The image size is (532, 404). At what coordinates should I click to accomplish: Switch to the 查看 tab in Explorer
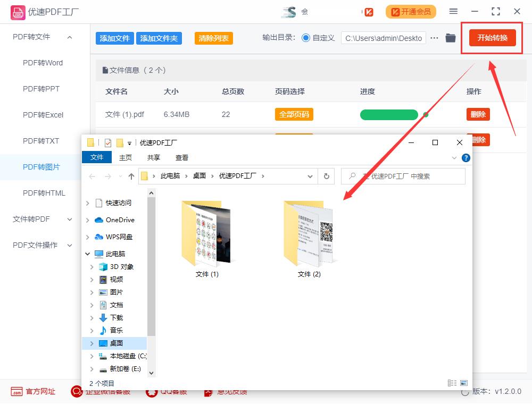click(x=182, y=157)
